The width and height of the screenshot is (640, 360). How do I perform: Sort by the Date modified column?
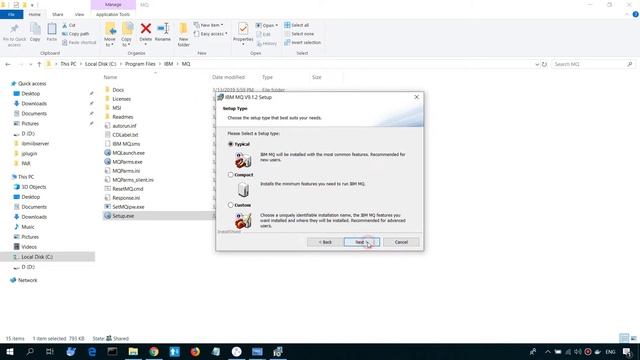pos(228,77)
